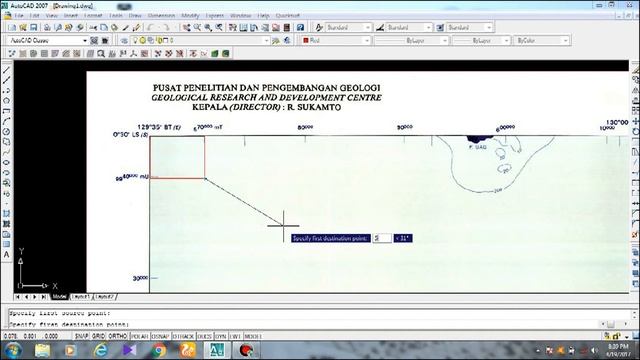Screen dimensions: 640x360
Task: Copy objects using the Copy icon
Action: [x=104, y=27]
